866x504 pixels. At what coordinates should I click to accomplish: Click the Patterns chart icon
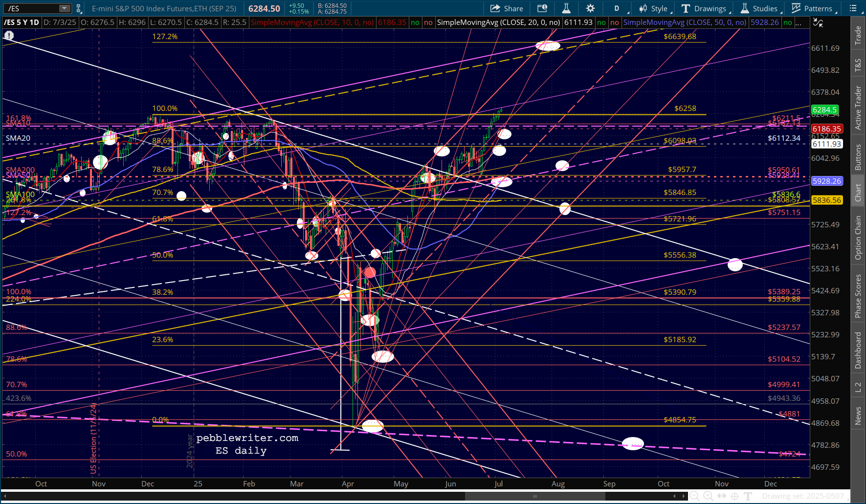point(796,8)
